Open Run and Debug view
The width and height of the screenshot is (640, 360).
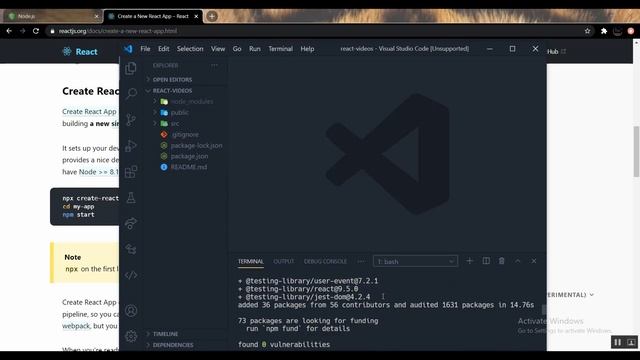click(x=131, y=146)
